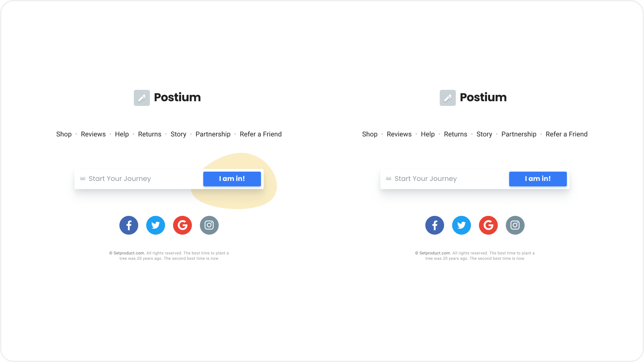Click the right 'I am in!' button

[538, 179]
